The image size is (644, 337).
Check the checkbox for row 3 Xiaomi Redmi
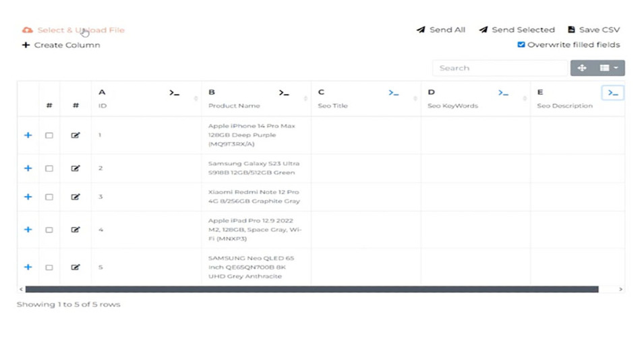(49, 197)
